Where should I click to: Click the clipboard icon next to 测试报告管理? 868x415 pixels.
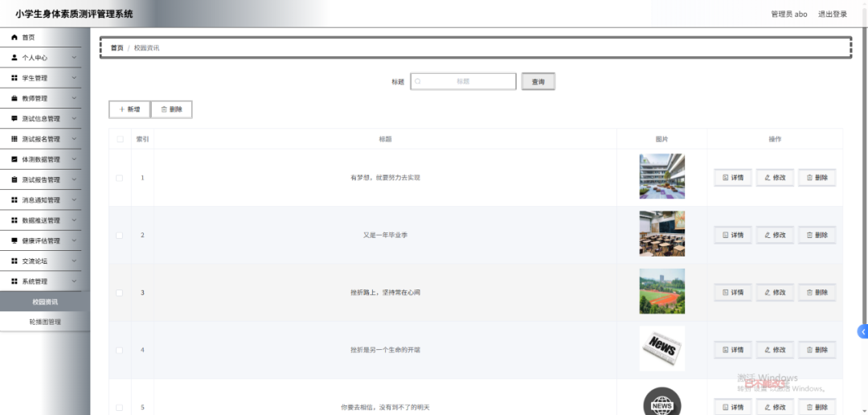[14, 179]
